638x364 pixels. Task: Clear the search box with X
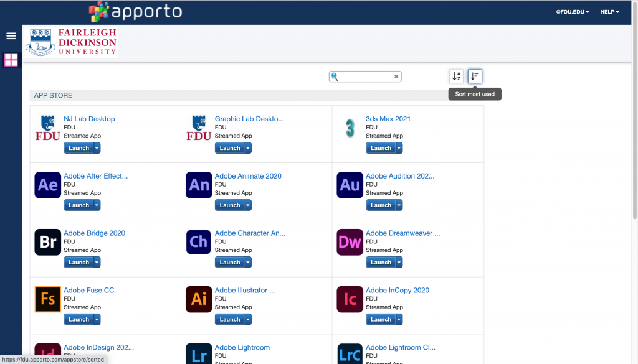tap(396, 77)
